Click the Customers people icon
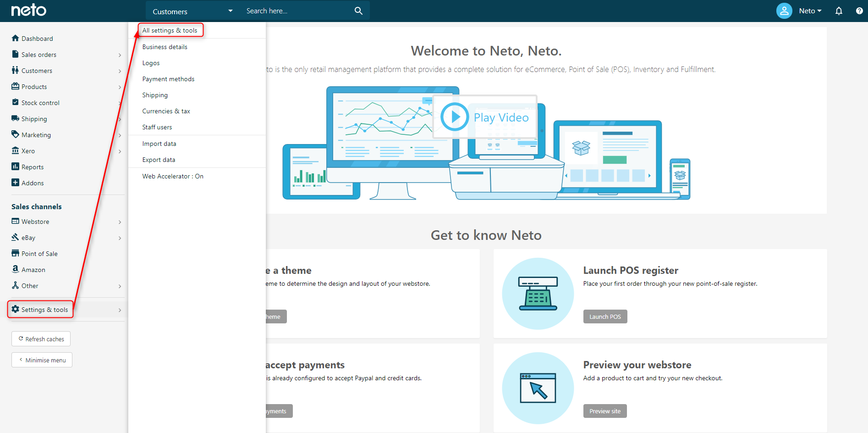This screenshot has height=433, width=868. tap(15, 70)
